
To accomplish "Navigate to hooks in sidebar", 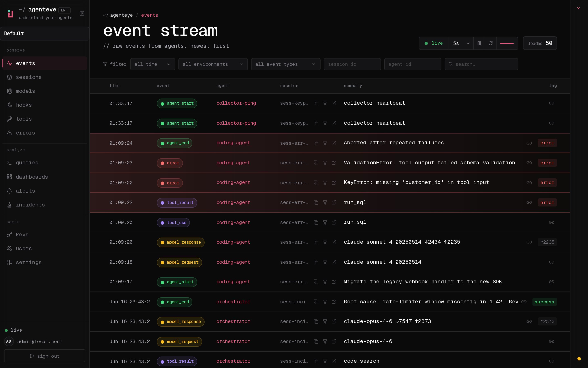I will point(45,105).
